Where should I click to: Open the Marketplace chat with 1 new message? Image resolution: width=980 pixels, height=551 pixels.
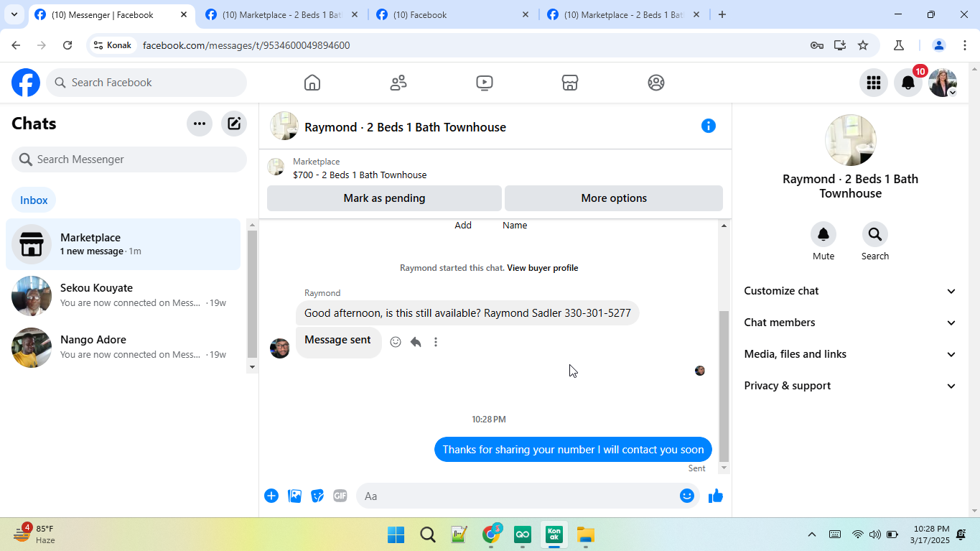coord(123,244)
